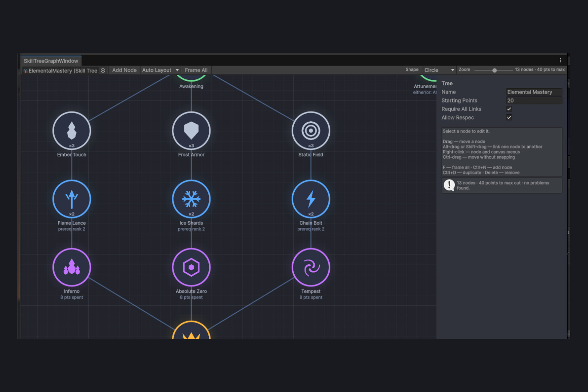Screen dimensions: 588x392
Task: Click the Starting Points field
Action: (x=534, y=100)
